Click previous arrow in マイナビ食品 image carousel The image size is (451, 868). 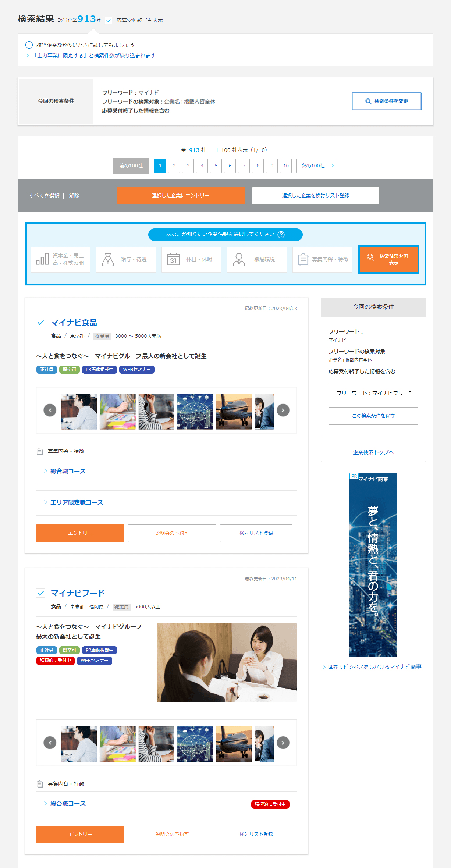50,410
